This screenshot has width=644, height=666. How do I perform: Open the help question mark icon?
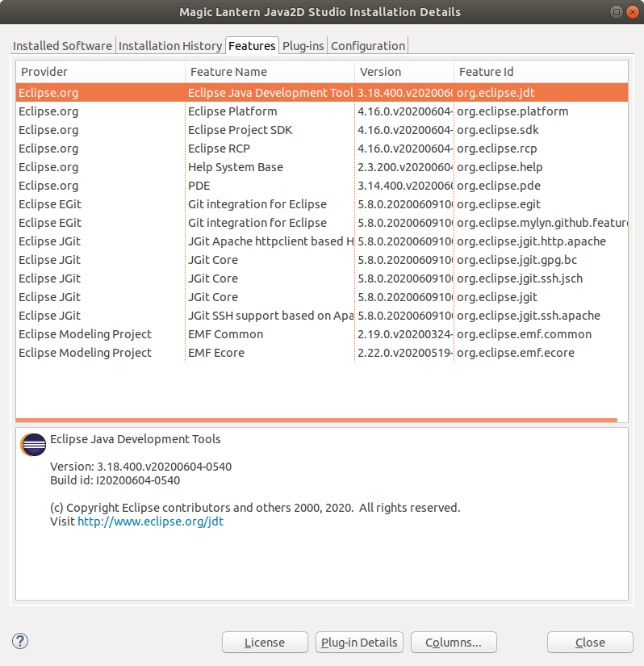pyautogui.click(x=20, y=641)
